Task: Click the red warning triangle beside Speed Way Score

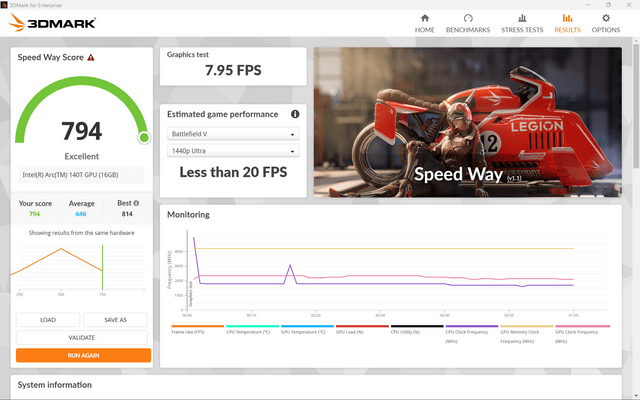Action: click(x=91, y=58)
